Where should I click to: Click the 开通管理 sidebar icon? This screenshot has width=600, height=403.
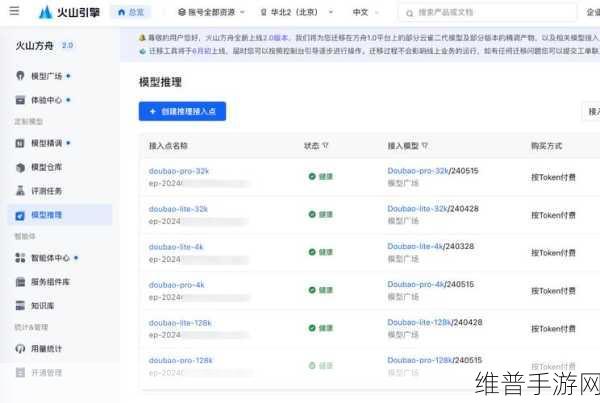tap(20, 372)
